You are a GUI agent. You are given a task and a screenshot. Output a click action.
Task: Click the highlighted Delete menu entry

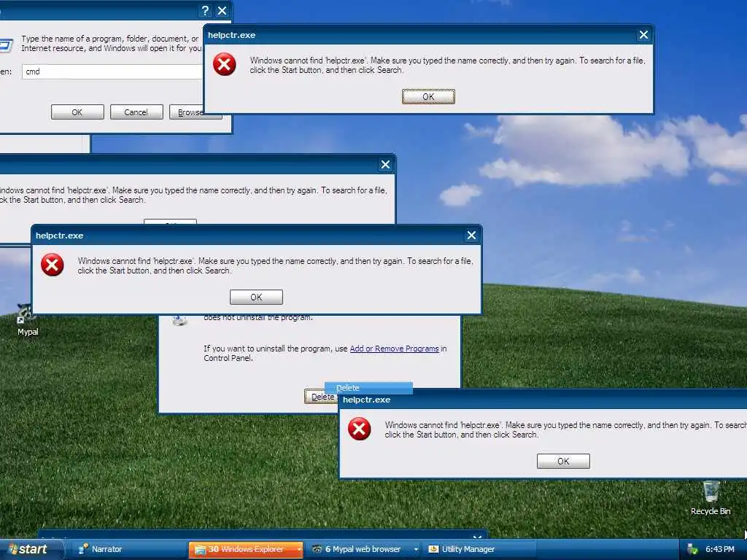[368, 388]
